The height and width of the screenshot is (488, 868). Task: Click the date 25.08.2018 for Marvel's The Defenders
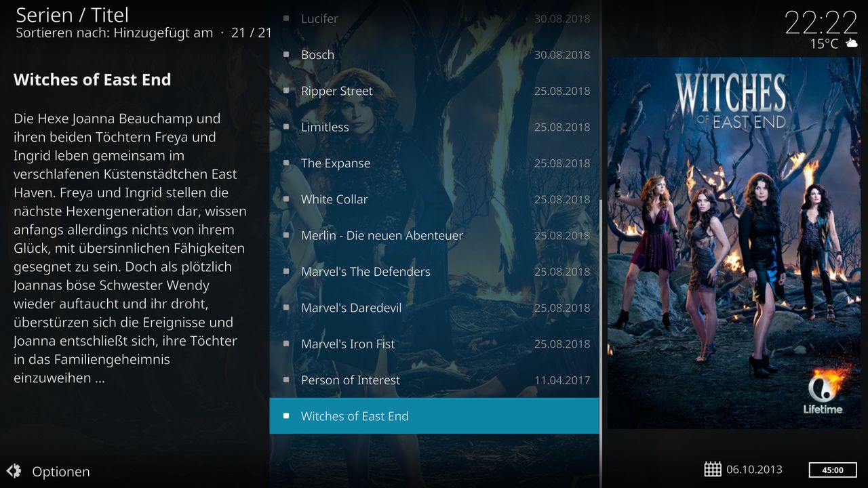[562, 272]
